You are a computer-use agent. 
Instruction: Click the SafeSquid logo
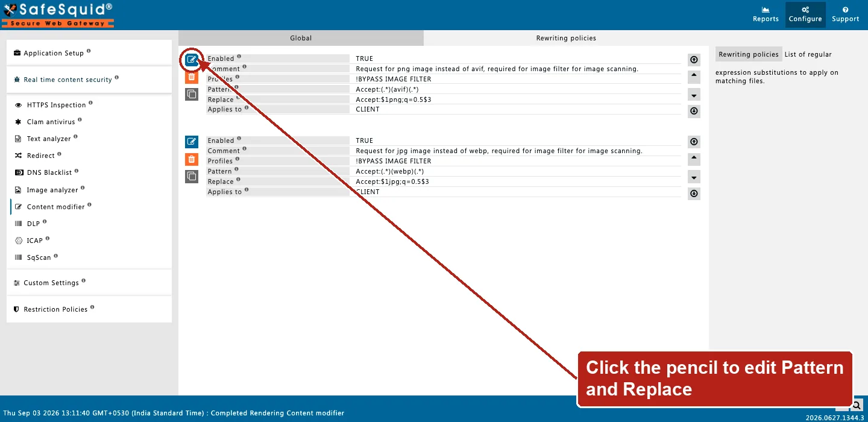click(57, 15)
